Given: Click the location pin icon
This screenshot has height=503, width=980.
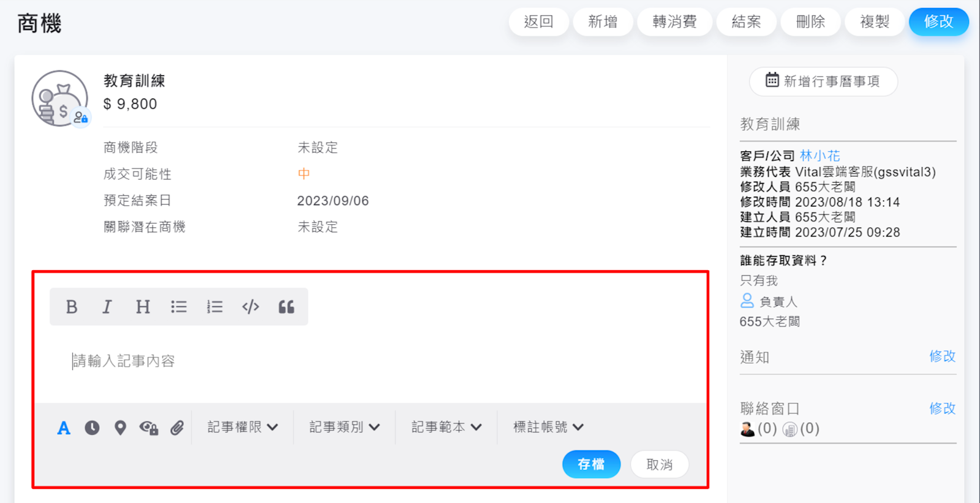Looking at the screenshot, I should coord(120,428).
